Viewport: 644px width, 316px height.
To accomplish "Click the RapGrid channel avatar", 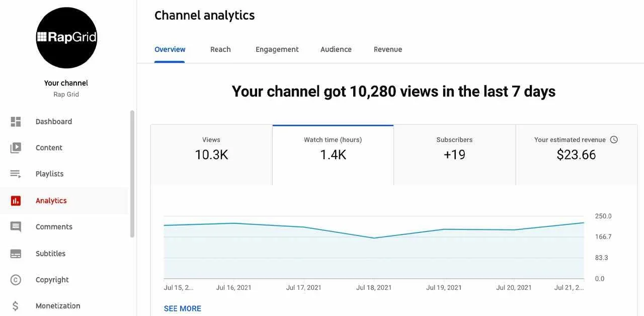I will click(66, 38).
